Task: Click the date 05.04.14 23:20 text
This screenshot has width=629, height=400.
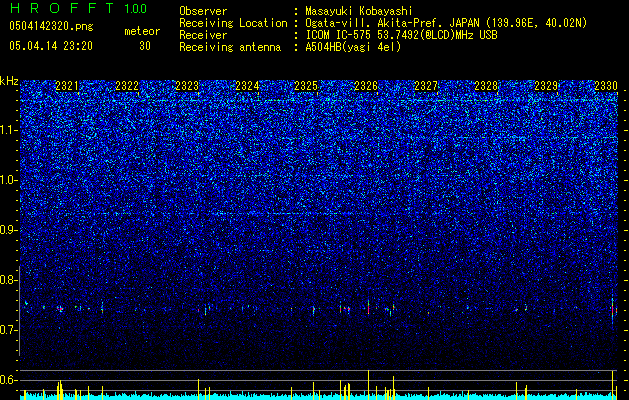Action: [51, 46]
